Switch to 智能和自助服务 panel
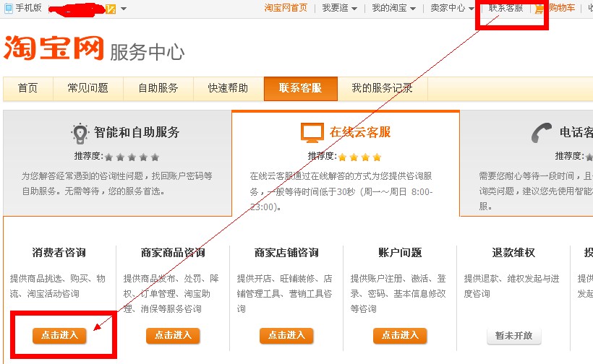The image size is (593, 364). (x=117, y=163)
